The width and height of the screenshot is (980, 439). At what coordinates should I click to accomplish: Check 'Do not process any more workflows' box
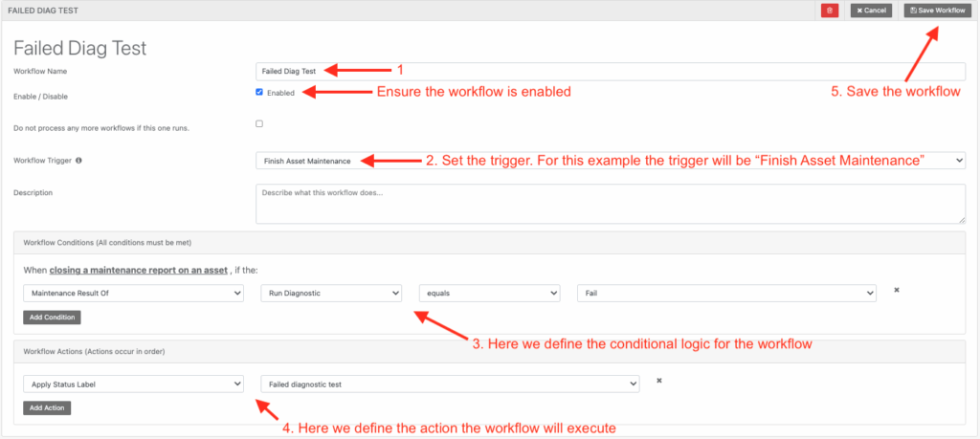pyautogui.click(x=259, y=123)
